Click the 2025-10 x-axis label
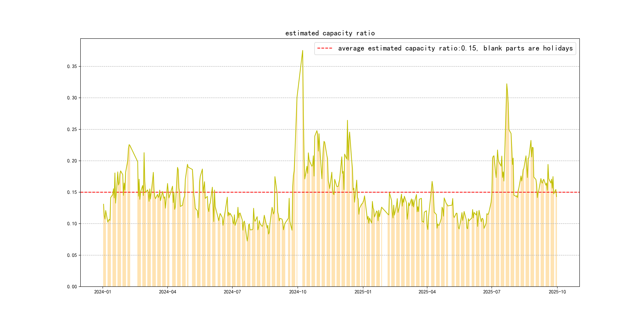Viewport: 644px width, 322px height. point(557,292)
